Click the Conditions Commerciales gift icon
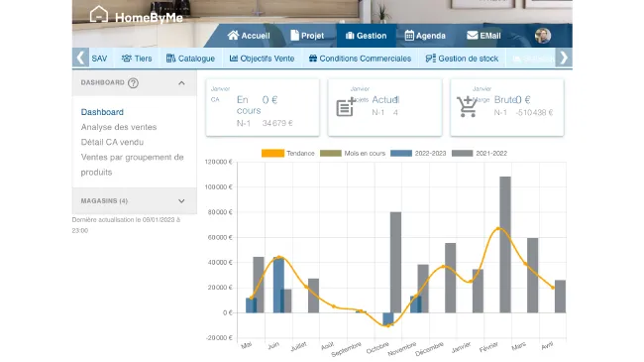 coord(313,59)
